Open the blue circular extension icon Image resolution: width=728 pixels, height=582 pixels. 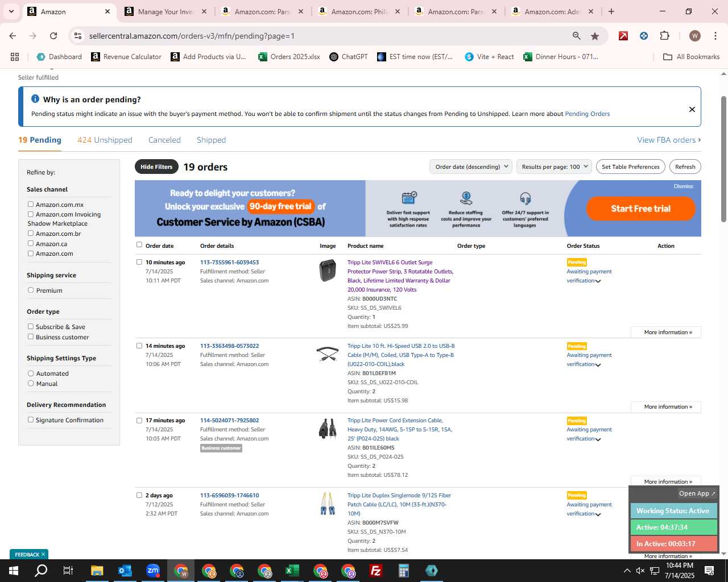(644, 36)
